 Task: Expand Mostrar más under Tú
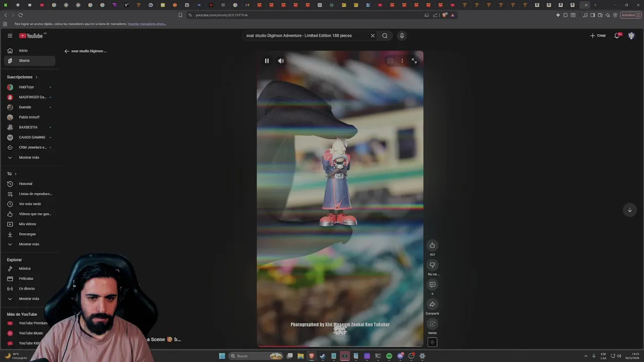[30, 244]
